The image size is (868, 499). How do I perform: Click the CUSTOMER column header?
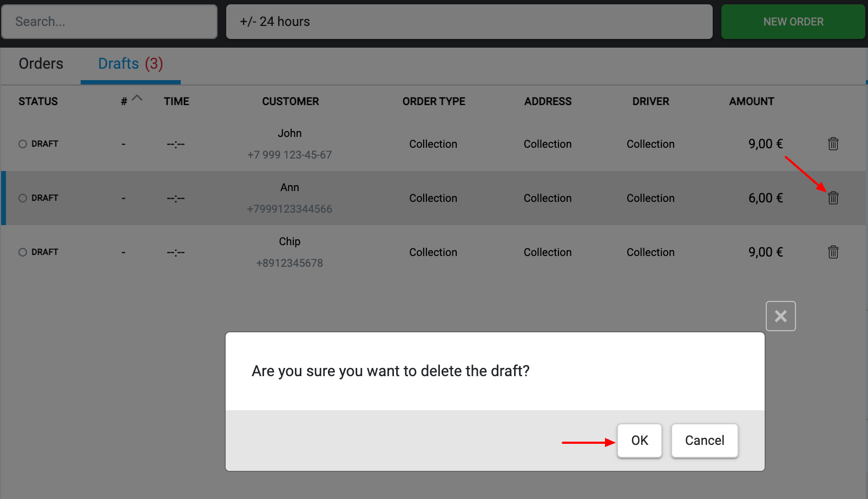coord(290,101)
